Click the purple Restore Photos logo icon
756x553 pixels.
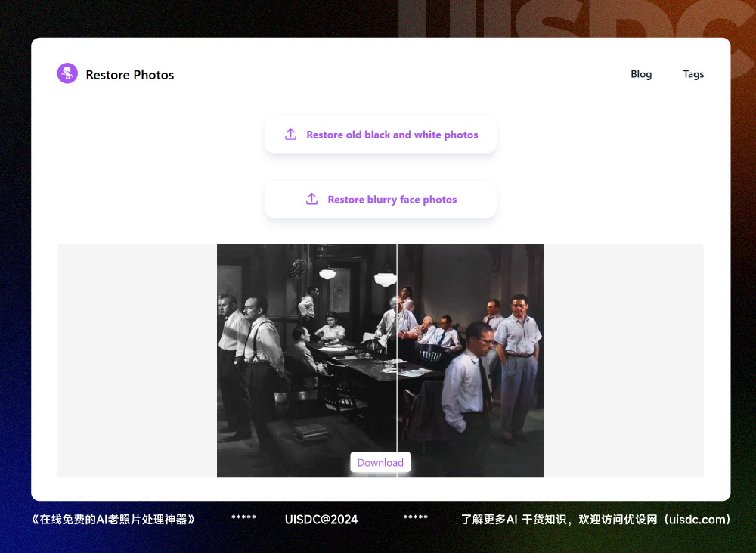tap(67, 73)
